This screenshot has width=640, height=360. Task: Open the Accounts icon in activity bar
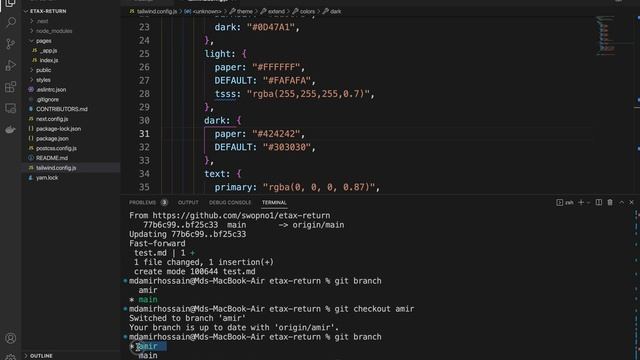(x=11, y=338)
